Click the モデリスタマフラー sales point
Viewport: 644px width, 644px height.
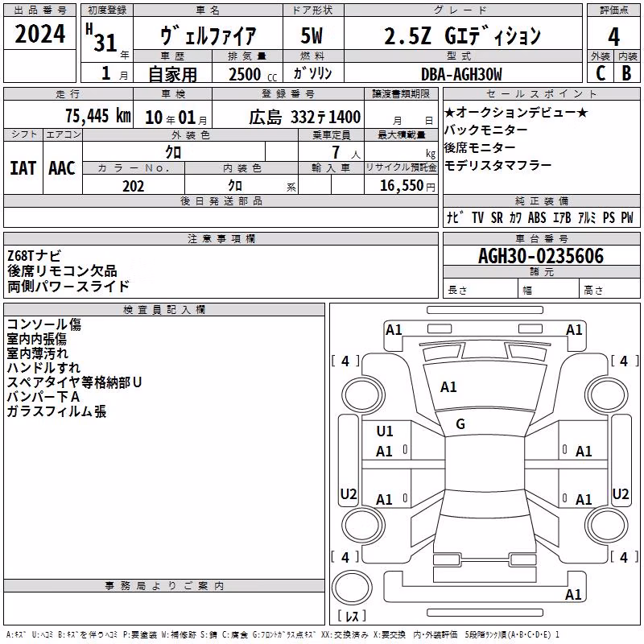(x=497, y=165)
